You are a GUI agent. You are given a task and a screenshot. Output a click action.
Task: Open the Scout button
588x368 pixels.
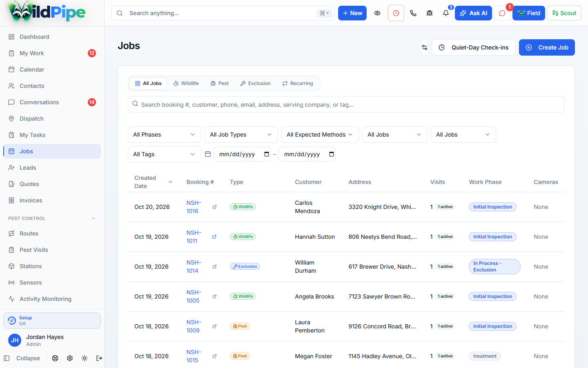pyautogui.click(x=564, y=13)
